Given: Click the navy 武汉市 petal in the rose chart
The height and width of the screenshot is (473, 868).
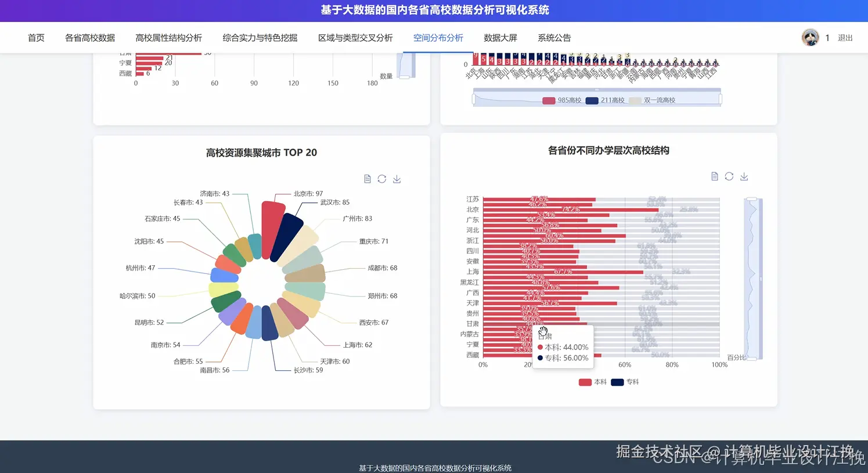Looking at the screenshot, I should [x=287, y=237].
